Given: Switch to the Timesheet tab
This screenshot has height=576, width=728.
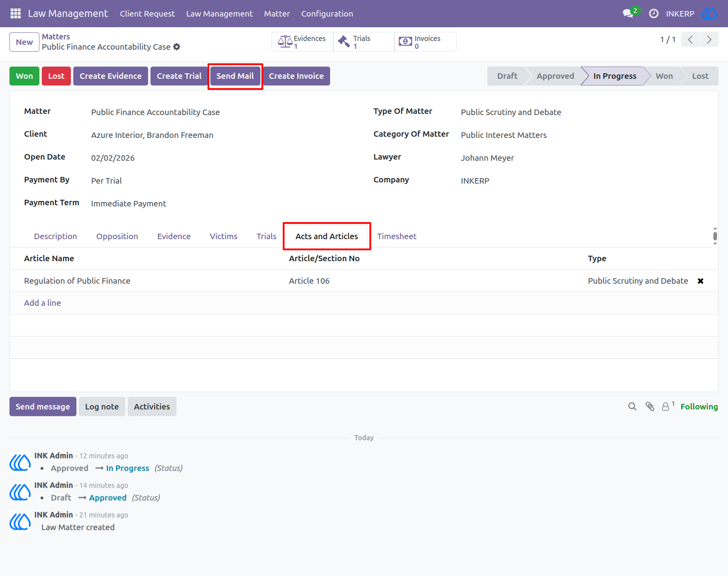Looking at the screenshot, I should pos(397,236).
